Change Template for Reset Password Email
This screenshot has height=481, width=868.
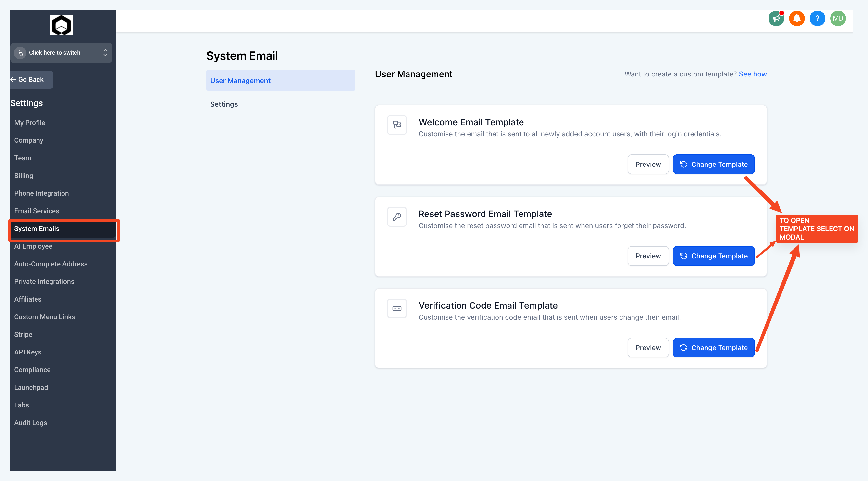coord(713,256)
